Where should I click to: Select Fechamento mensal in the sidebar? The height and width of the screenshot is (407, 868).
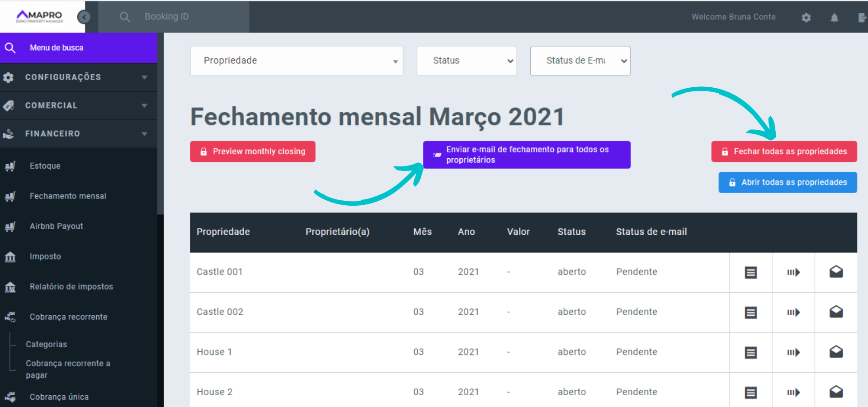click(x=68, y=196)
